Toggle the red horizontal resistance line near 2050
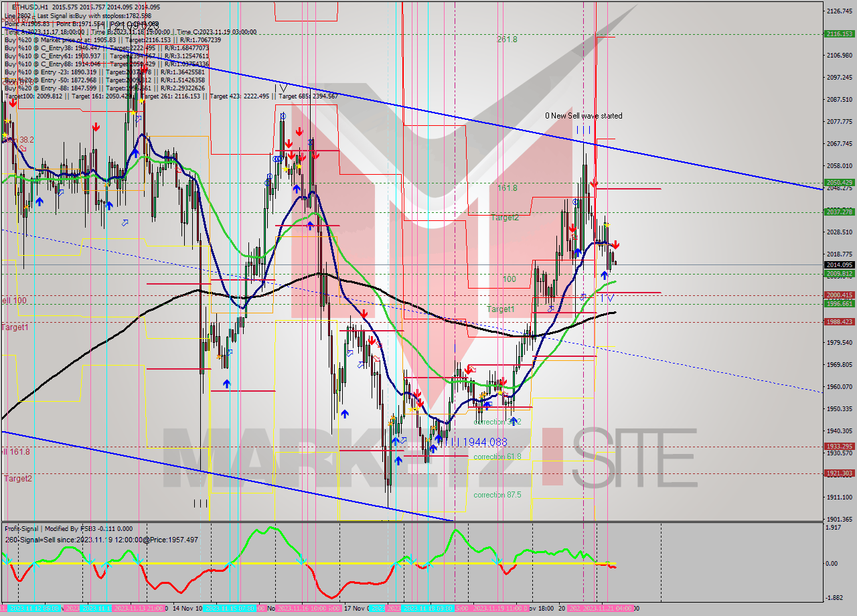This screenshot has width=857, height=616. (x=636, y=188)
